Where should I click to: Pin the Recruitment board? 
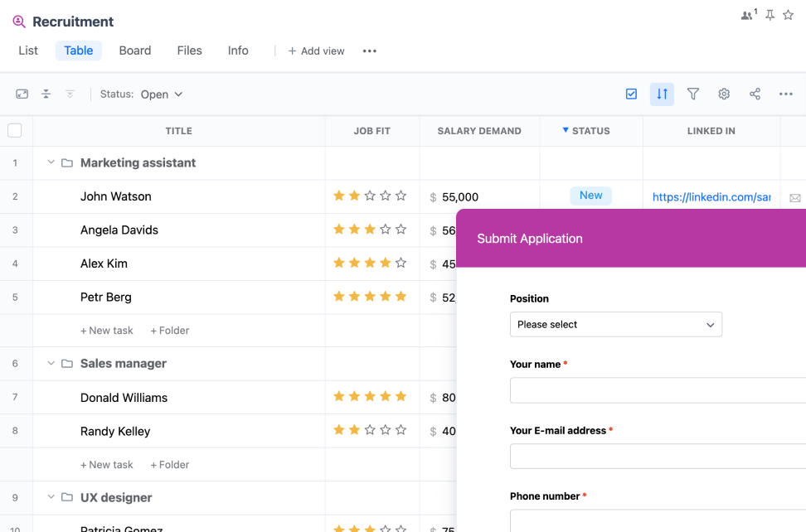pyautogui.click(x=770, y=14)
